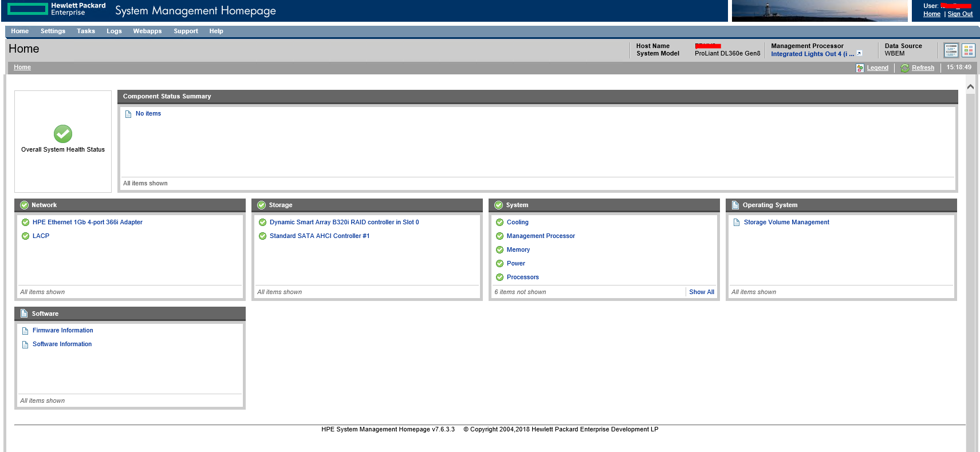Open the Support menu
980x452 pixels.
point(186,31)
